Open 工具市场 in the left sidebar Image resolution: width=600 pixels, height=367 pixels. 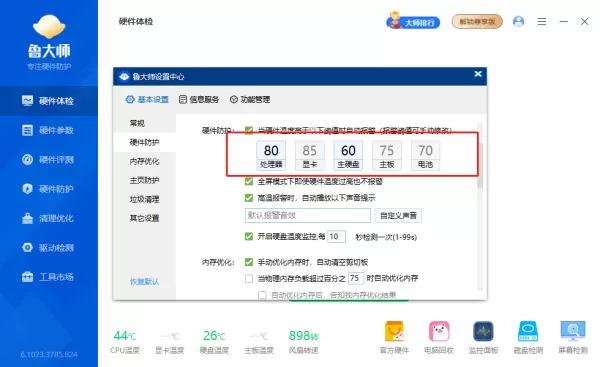pos(49,277)
